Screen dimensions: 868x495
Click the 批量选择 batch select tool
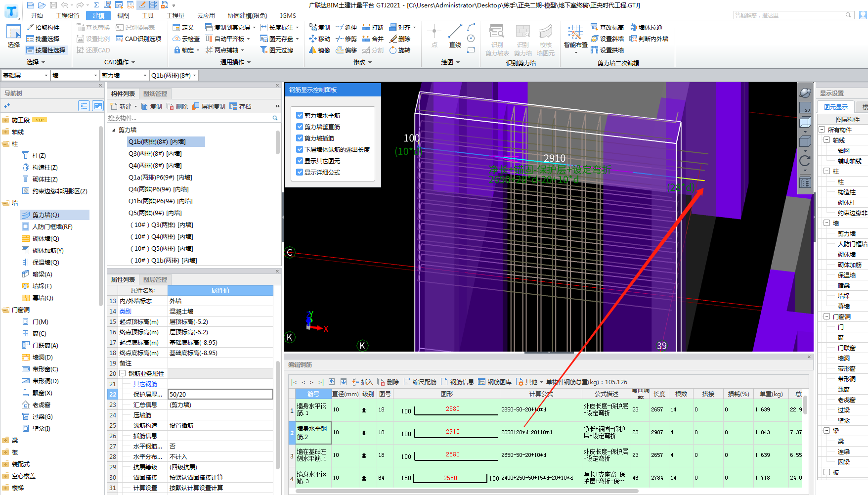tap(43, 39)
